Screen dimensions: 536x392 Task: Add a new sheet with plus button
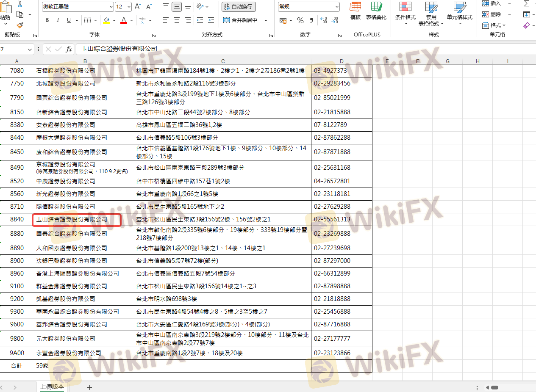tap(89, 387)
